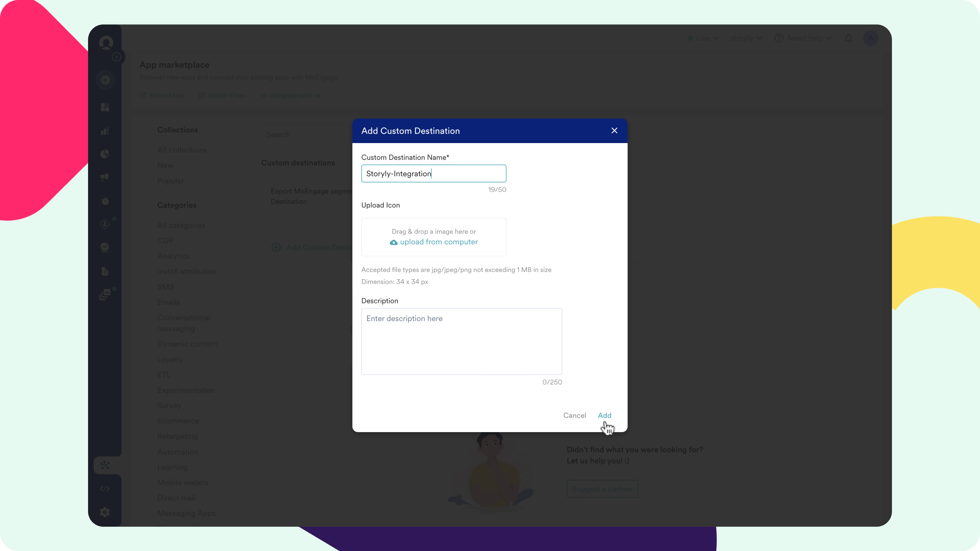980x551 pixels.
Task: Select the Popular collection
Action: 170,181
